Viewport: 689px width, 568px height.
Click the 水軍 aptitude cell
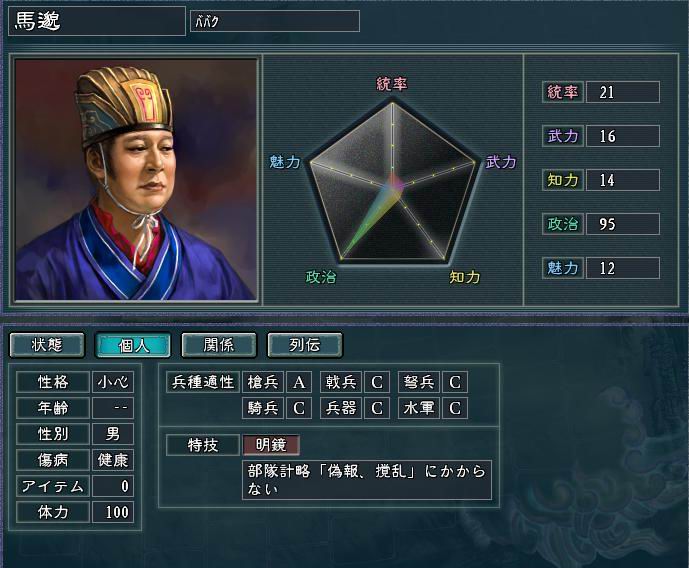point(419,408)
